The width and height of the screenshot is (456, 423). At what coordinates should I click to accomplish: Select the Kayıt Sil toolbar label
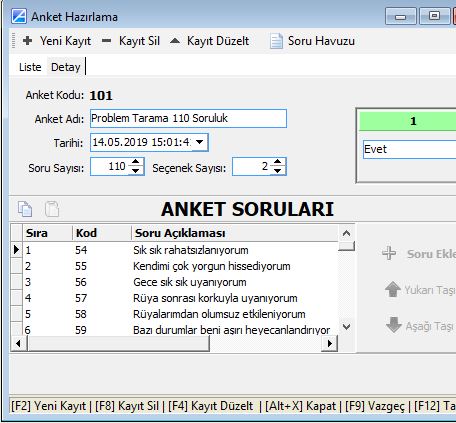click(x=139, y=41)
